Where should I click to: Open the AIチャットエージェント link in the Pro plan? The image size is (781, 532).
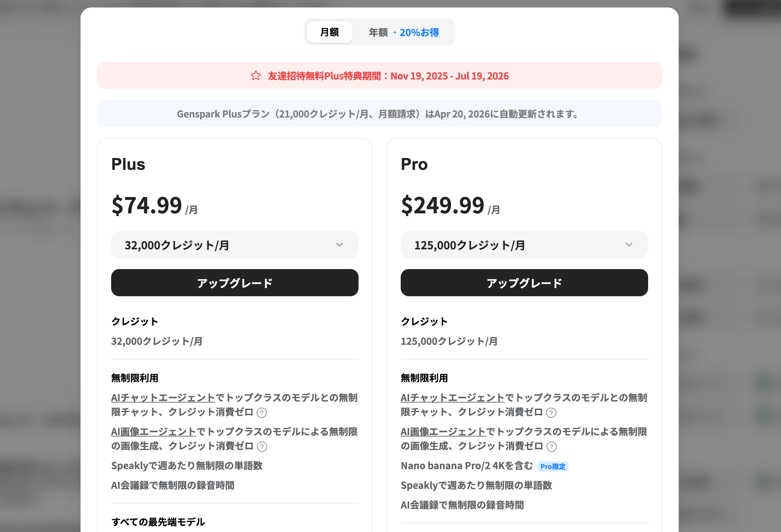coord(452,398)
